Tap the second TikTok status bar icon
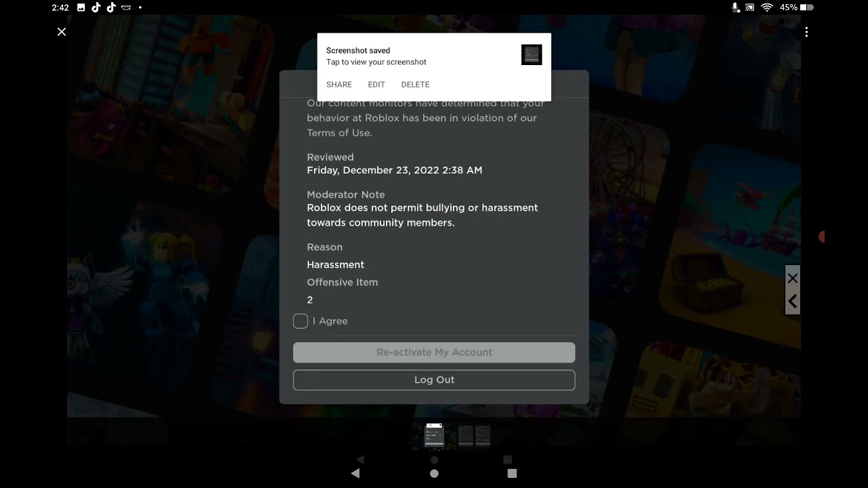 click(x=111, y=7)
